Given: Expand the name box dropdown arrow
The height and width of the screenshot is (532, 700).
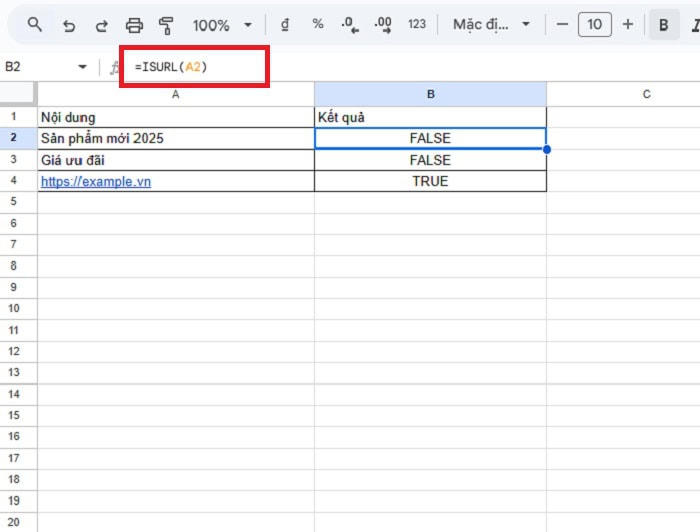Looking at the screenshot, I should (x=82, y=67).
